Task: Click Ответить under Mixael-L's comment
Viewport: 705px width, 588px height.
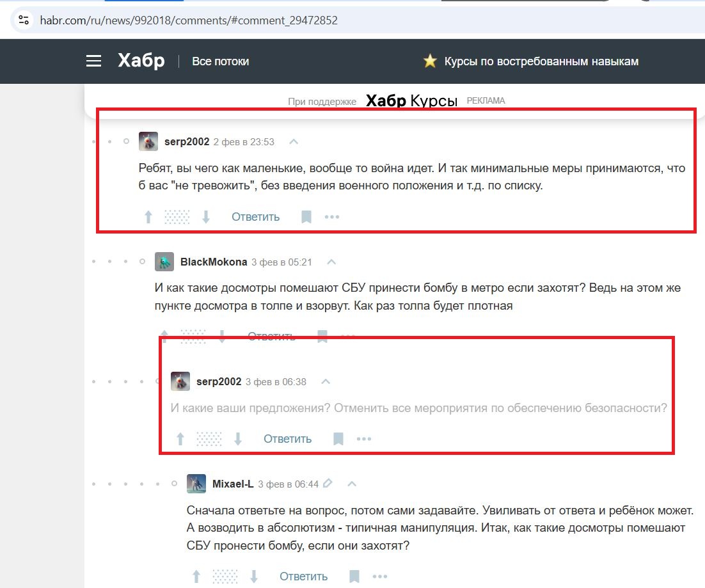Action: 303,576
